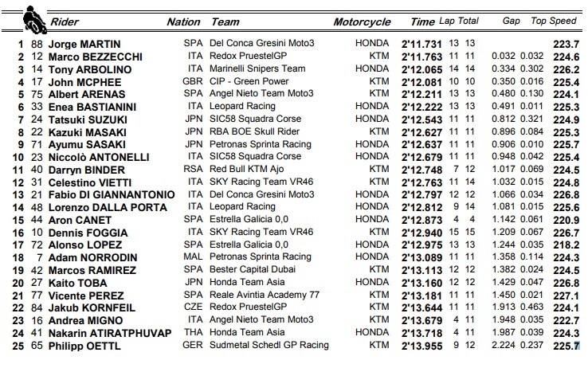
Task: Select the Time column header
Action: click(422, 22)
